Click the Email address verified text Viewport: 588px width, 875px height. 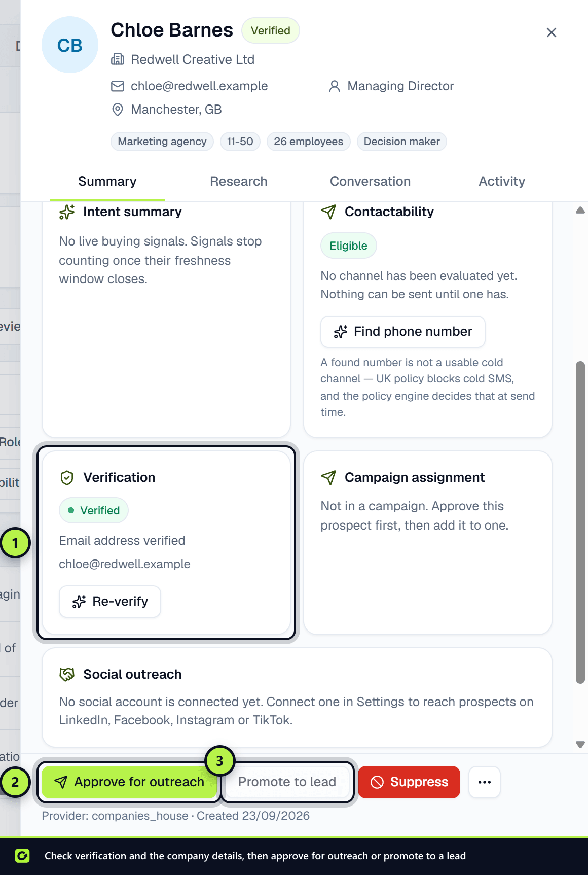122,541
